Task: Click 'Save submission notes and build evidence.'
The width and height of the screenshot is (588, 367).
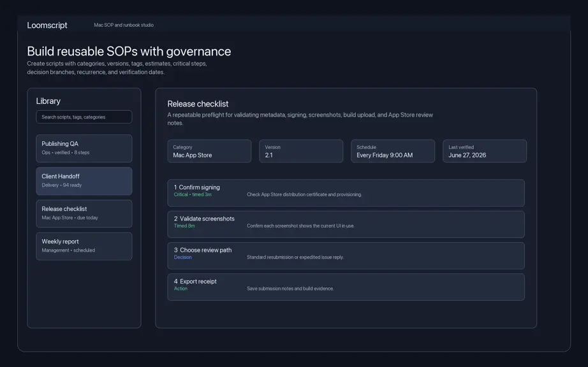Action: point(290,289)
